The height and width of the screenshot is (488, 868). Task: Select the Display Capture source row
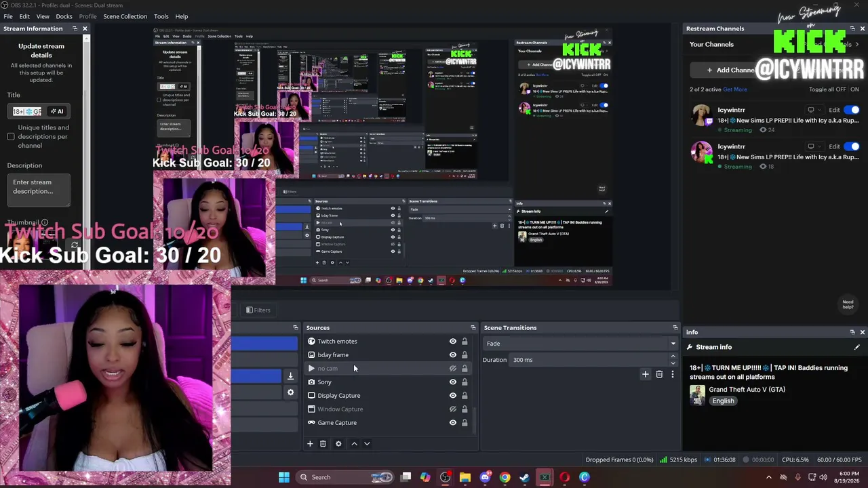pyautogui.click(x=389, y=396)
